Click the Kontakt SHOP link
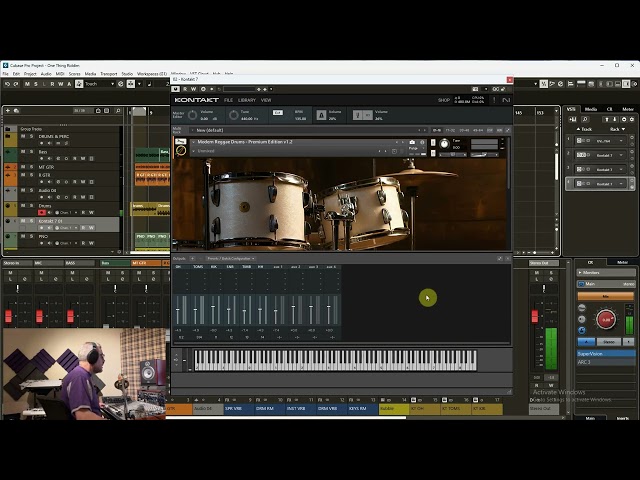 coord(444,100)
